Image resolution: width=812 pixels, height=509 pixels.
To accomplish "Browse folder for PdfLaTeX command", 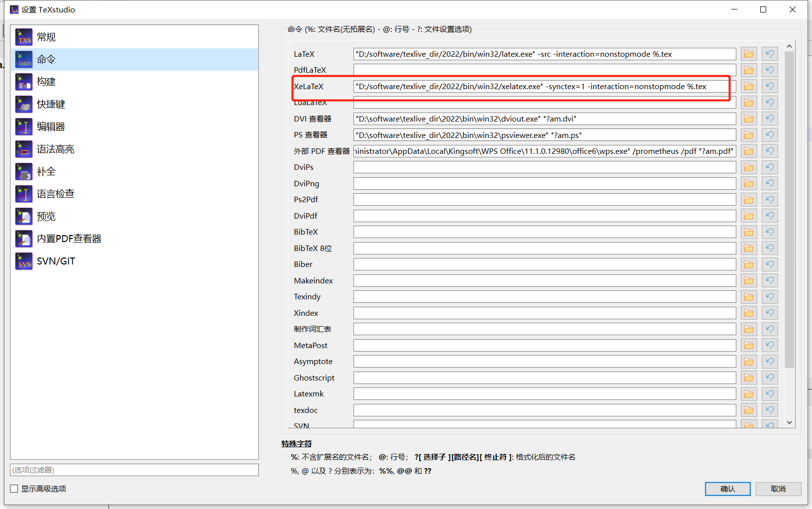I will (x=749, y=70).
